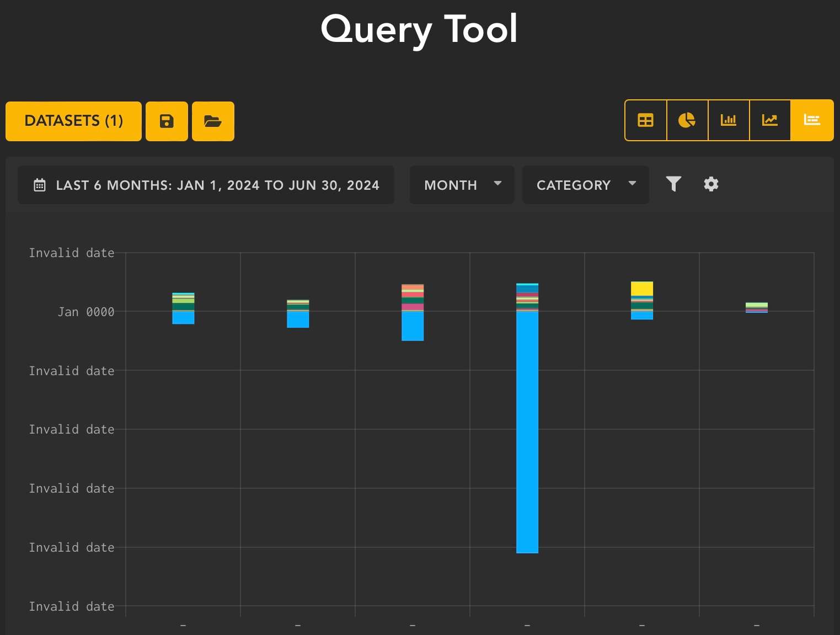The width and height of the screenshot is (840, 635).
Task: Click the yellow segment of fifth bar
Action: [x=642, y=289]
